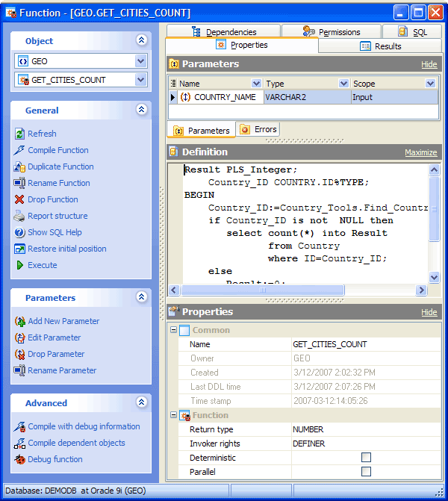Click the Function group icon in properties
This screenshot has height=501, width=448.
(x=184, y=415)
